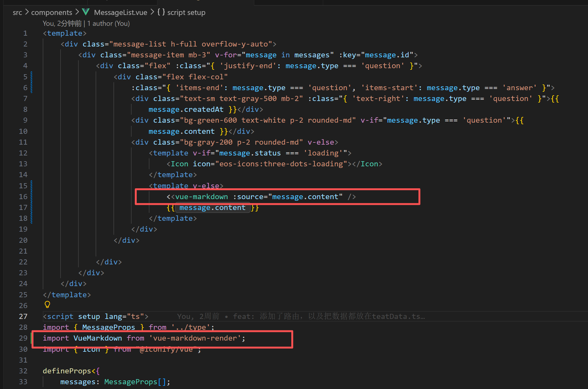The height and width of the screenshot is (389, 588).
Task: Click line number 13 in the gutter
Action: (23, 164)
